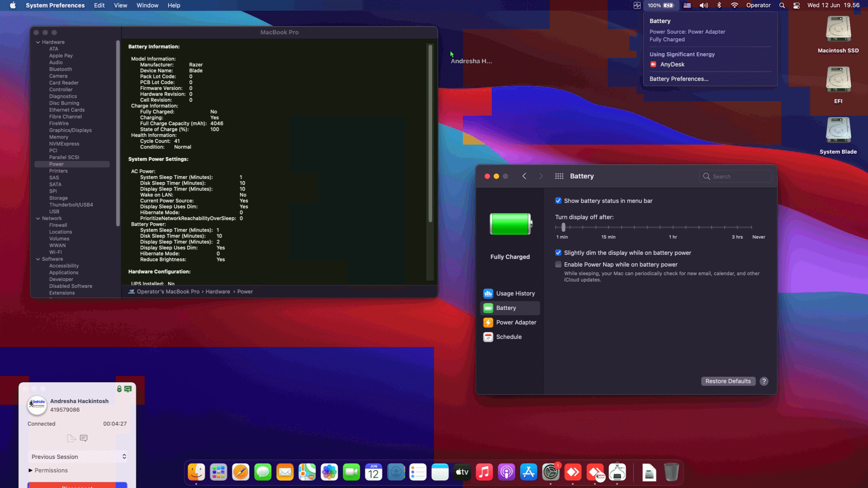Click Operator's MacBook Pro in path bar
Viewport: 868px width, 488px height.
click(168, 292)
